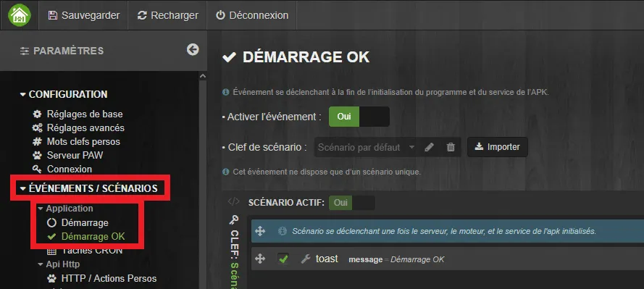Import a scenario with the Importer button
644x289 pixels.
point(498,147)
